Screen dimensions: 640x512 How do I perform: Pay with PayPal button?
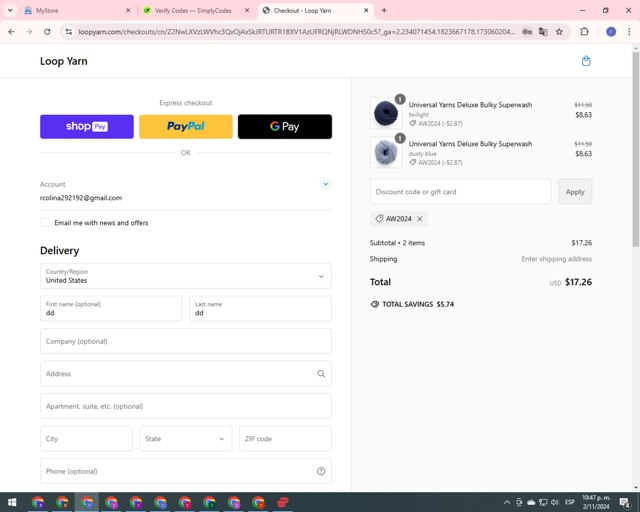186,127
